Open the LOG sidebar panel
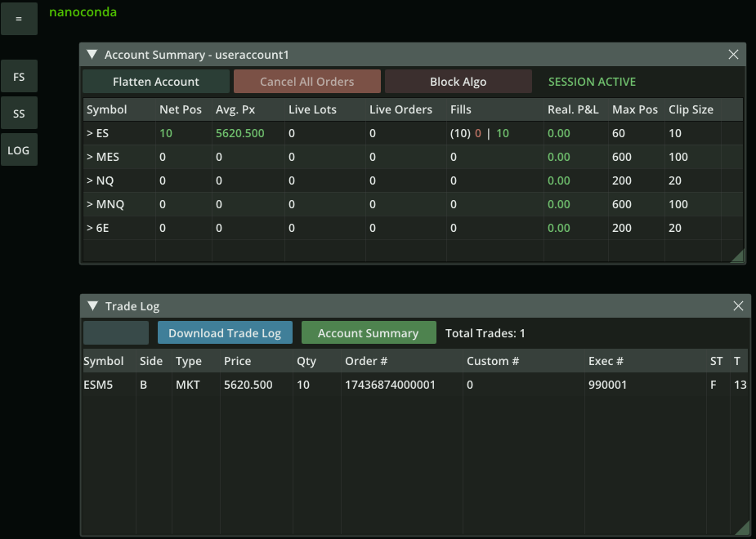The width and height of the screenshot is (756, 539). [x=19, y=150]
